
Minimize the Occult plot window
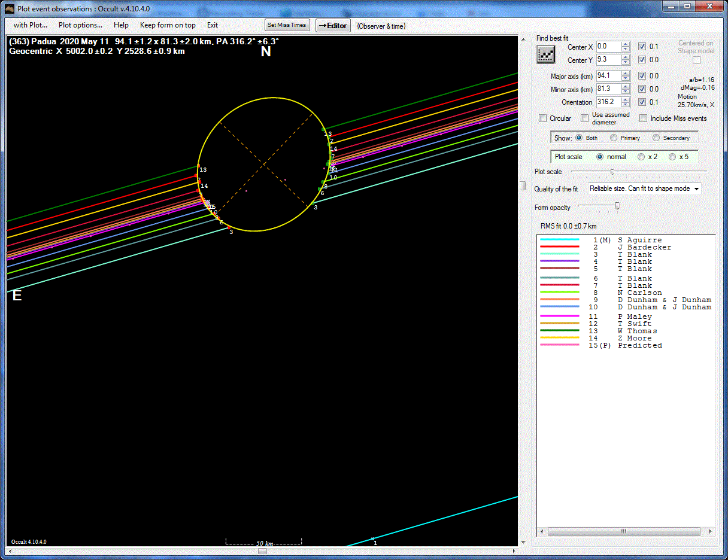pos(670,6)
